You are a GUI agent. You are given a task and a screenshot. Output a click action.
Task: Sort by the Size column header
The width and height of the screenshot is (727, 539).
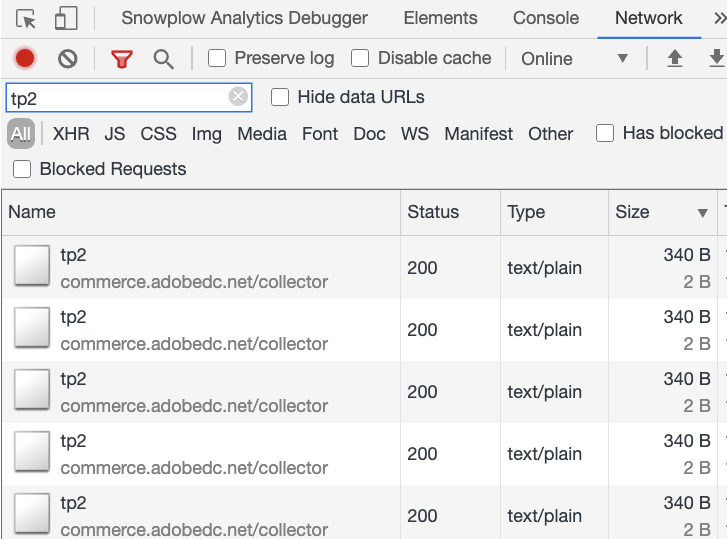tap(632, 212)
